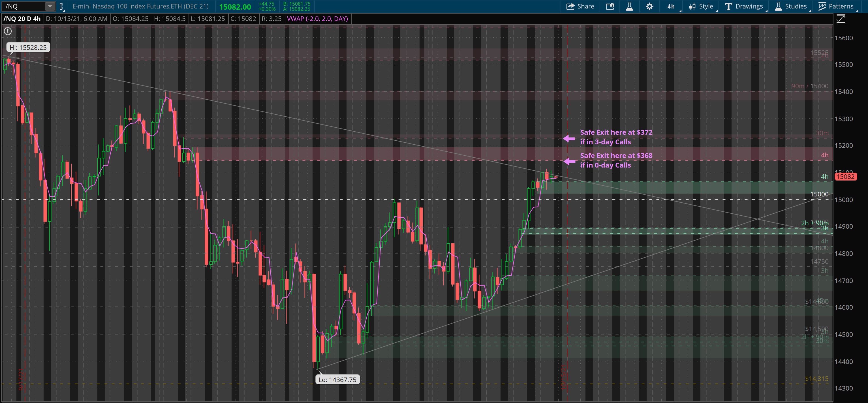Click the /NQ symbol input field
The width and height of the screenshot is (868, 403).
[23, 7]
